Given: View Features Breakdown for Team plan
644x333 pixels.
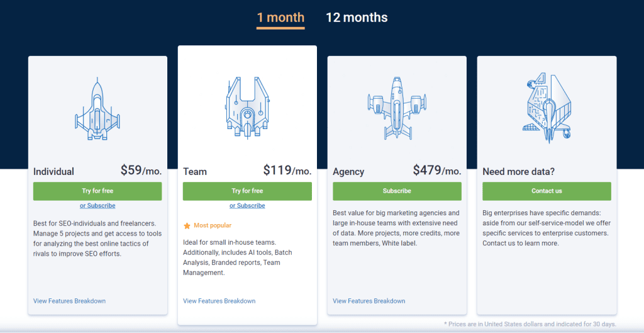Looking at the screenshot, I should click(x=219, y=301).
